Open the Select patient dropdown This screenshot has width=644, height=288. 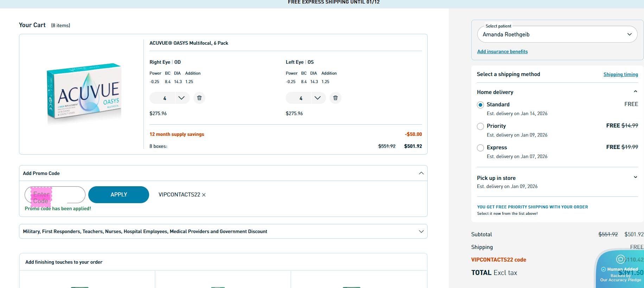pos(557,35)
